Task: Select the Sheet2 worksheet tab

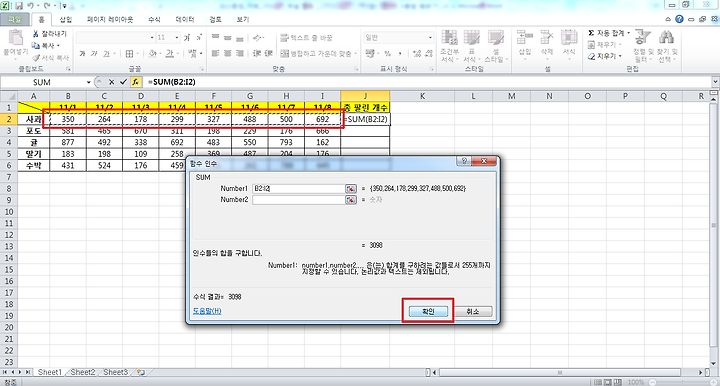Action: click(x=83, y=372)
